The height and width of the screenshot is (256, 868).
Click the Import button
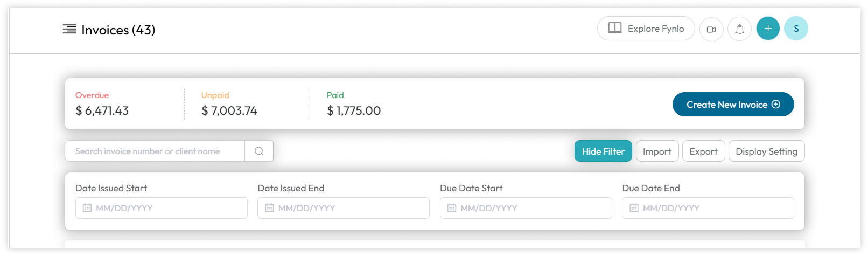(657, 151)
